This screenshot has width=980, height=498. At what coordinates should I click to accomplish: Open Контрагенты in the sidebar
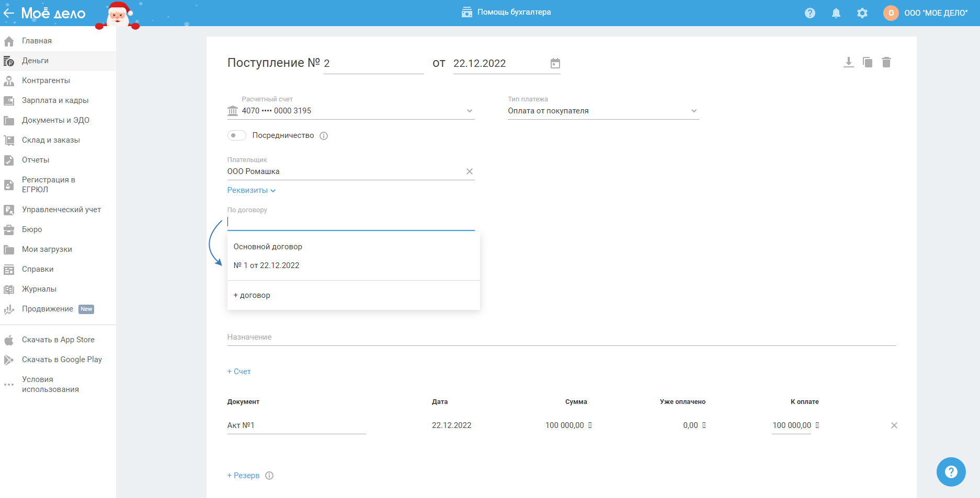(x=46, y=80)
